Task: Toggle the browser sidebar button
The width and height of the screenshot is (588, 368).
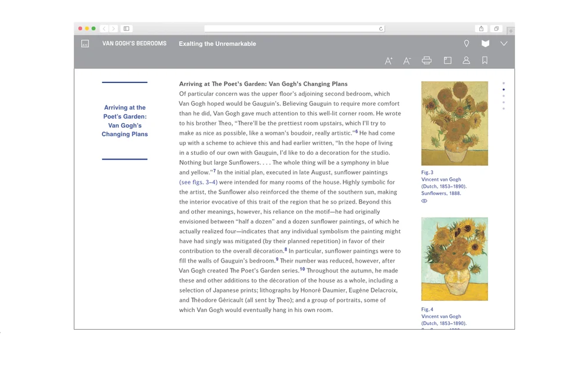Action: (126, 28)
